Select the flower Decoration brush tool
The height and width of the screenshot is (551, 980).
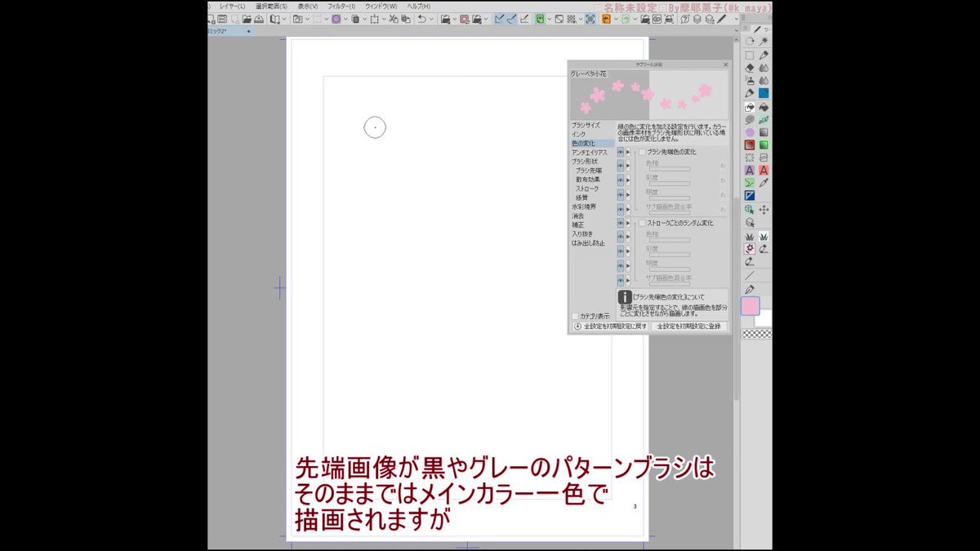750,247
